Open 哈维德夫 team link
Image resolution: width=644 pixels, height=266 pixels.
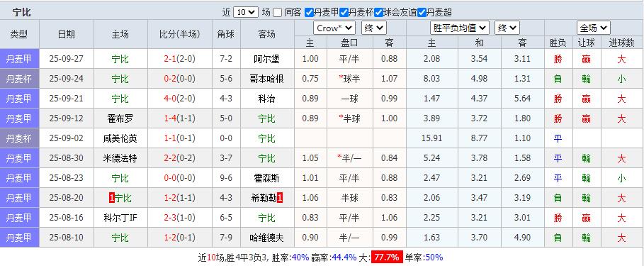[266, 238]
